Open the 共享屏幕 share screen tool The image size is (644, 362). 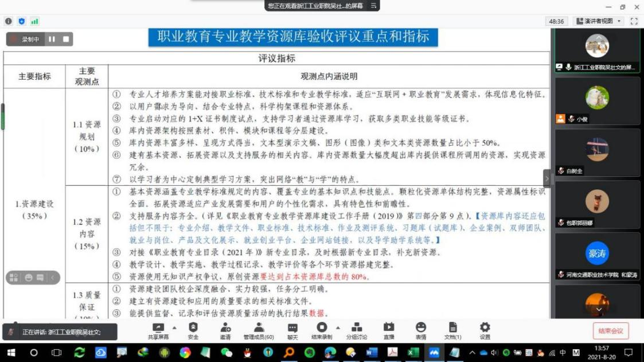158,331
